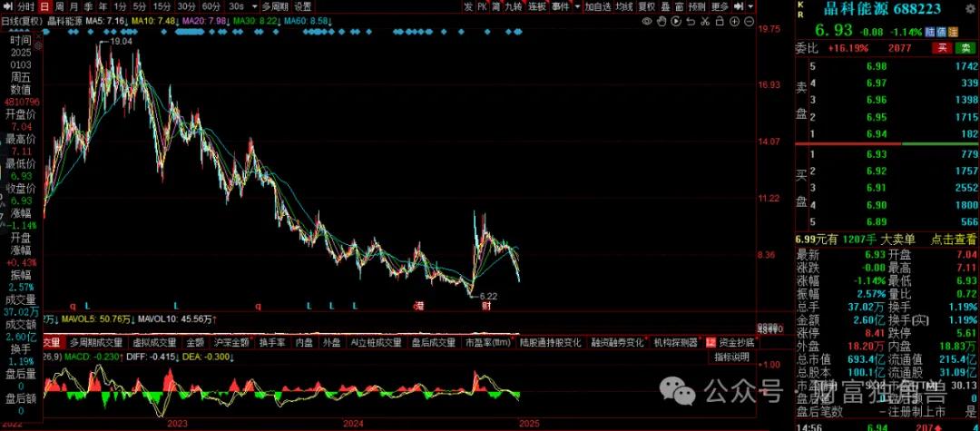Click the 连板 toolbar button
This screenshot has width=980, height=431.
pos(537,7)
